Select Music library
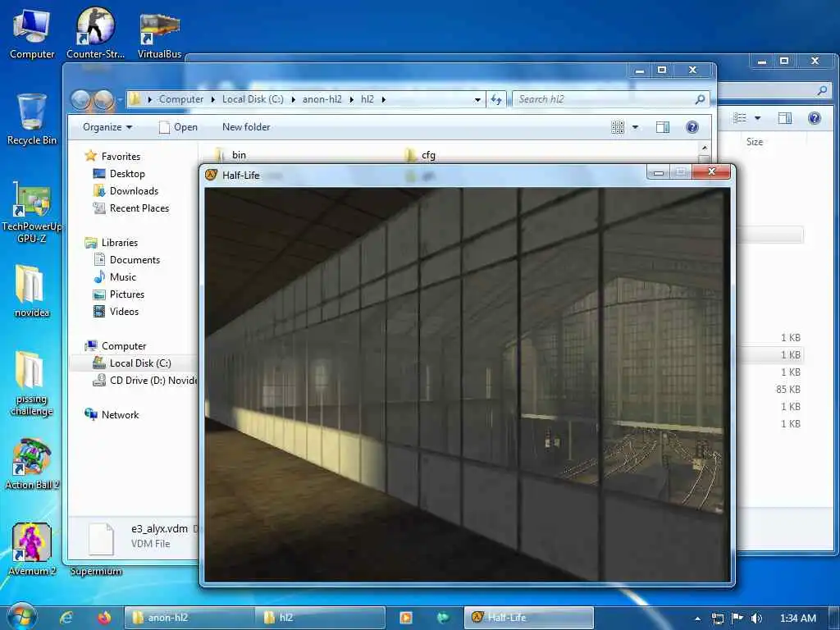The height and width of the screenshot is (630, 840). 123,277
